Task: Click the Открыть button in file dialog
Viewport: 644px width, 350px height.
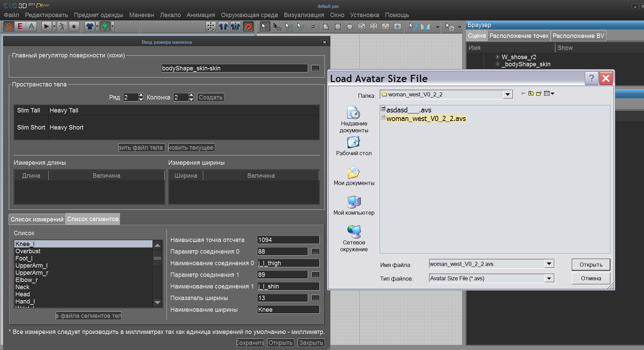Action: (x=591, y=265)
